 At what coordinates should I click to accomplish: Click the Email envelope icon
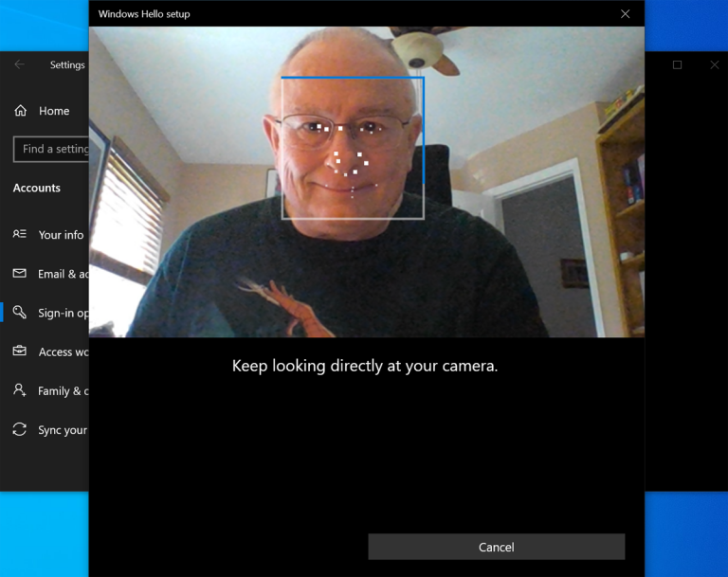pyautogui.click(x=20, y=273)
